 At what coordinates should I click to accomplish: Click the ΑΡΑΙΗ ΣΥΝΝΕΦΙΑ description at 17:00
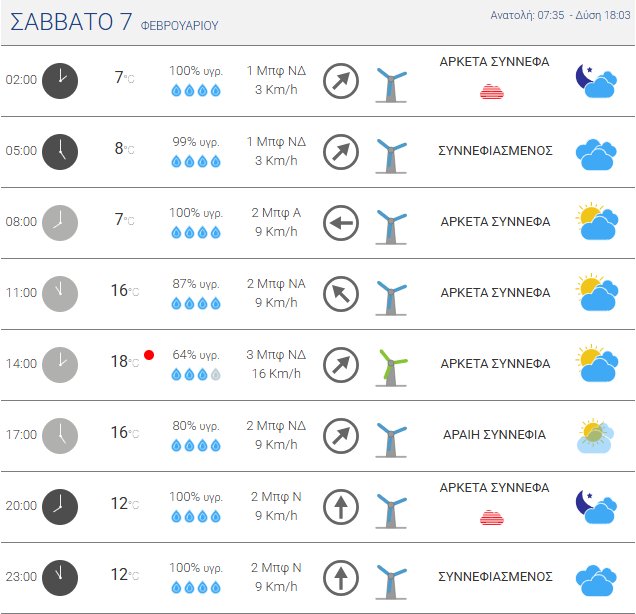[x=494, y=435]
